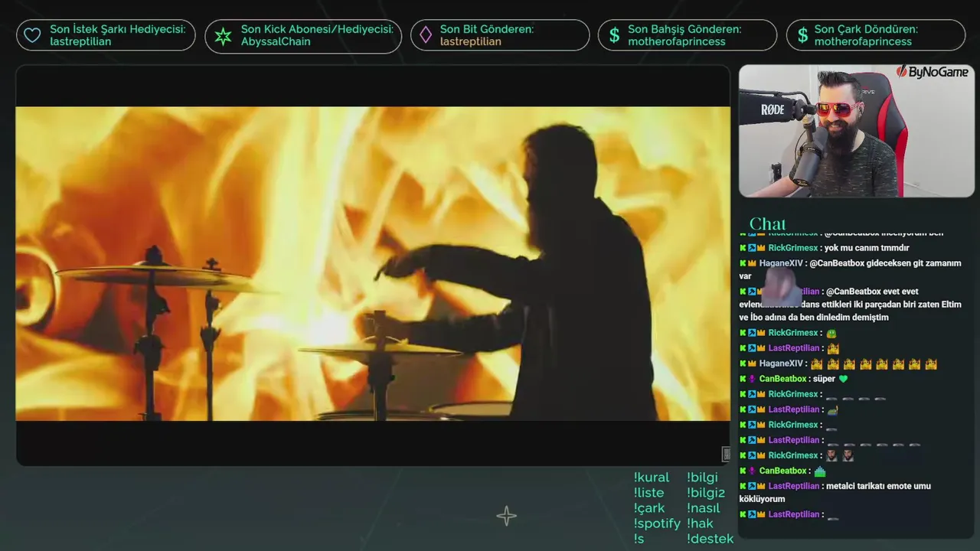Select the label Son İstek Şarkı Hediyecisi
Viewport: 980px width, 551px height.
[118, 29]
